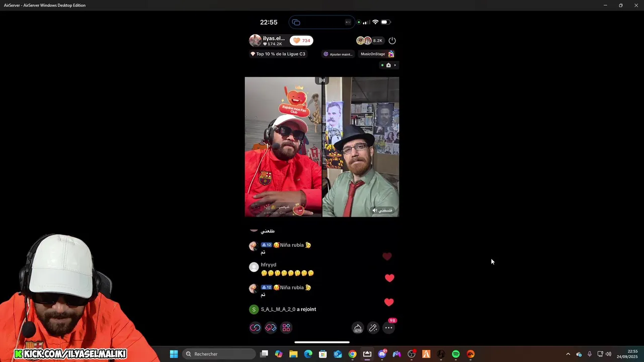Open Task View from the taskbar
This screenshot has width=644, height=362.
coord(264,354)
